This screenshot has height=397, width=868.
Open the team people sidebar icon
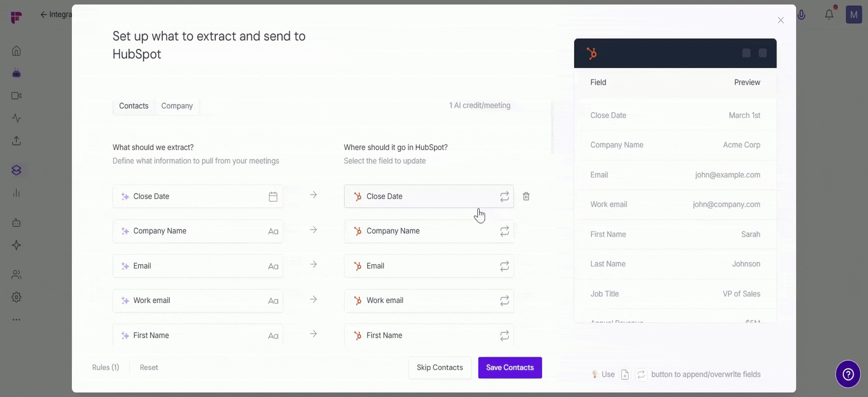coord(16,274)
